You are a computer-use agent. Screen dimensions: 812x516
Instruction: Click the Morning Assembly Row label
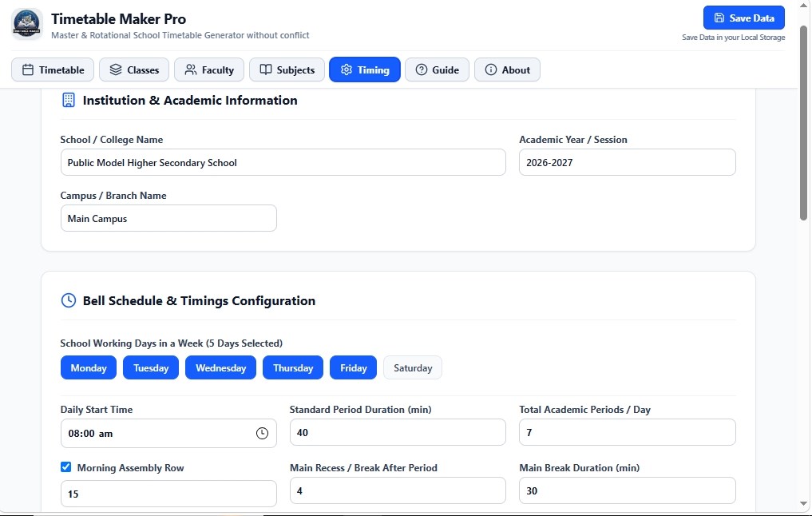coord(130,468)
